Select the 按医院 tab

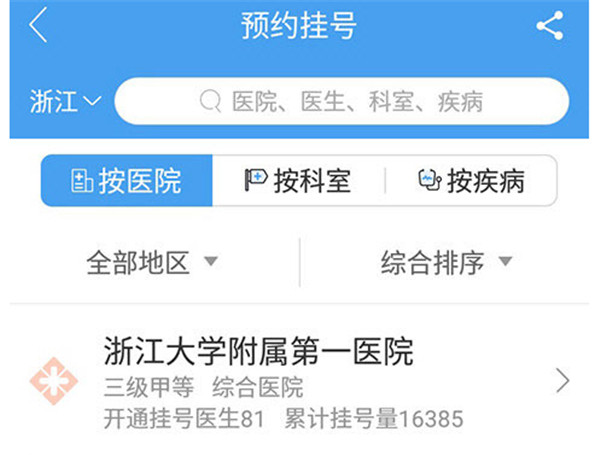(127, 181)
